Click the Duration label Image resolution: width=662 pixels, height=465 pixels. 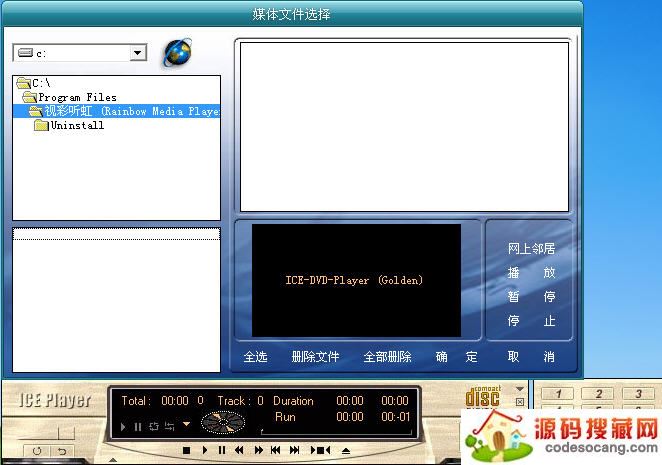(293, 401)
